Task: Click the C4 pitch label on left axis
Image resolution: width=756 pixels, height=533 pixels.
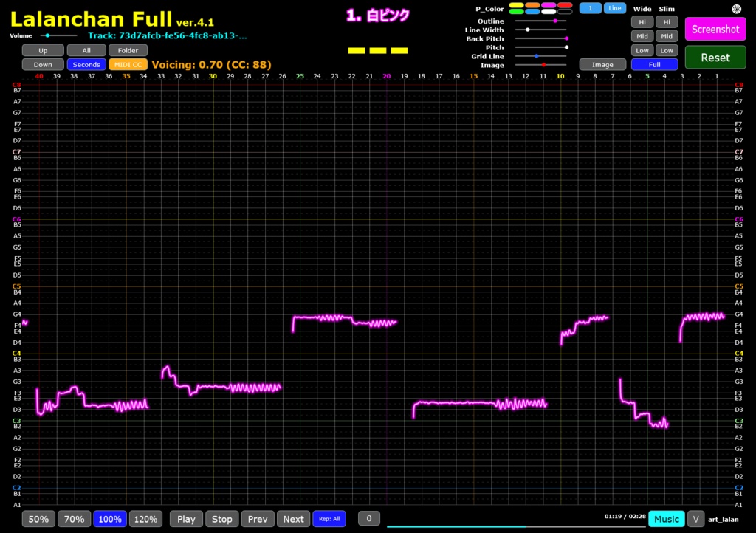Action: [x=16, y=354]
